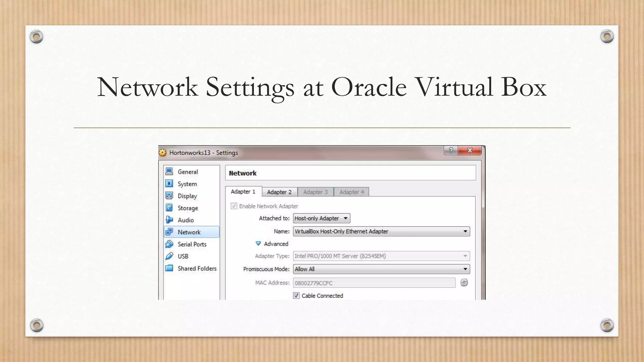Screen dimensions: 644x362
Task: Open Shared Folders folder icon
Action: (169, 268)
